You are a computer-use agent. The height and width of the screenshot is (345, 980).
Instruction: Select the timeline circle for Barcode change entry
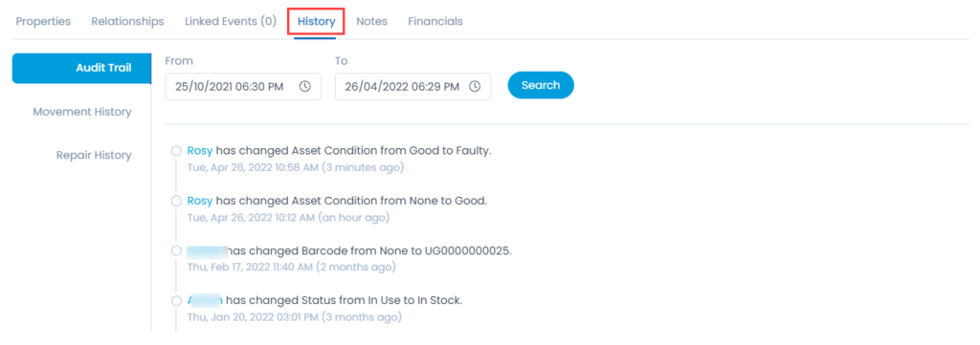pos(176,250)
